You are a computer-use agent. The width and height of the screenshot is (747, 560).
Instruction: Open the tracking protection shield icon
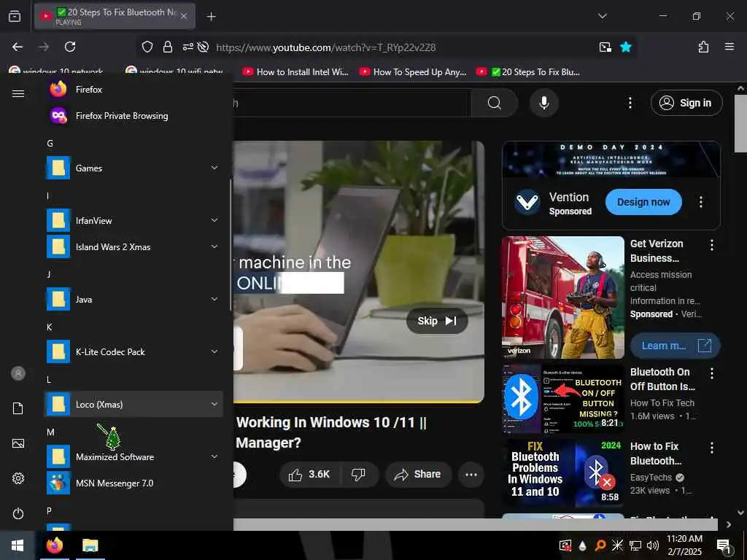coord(147,47)
